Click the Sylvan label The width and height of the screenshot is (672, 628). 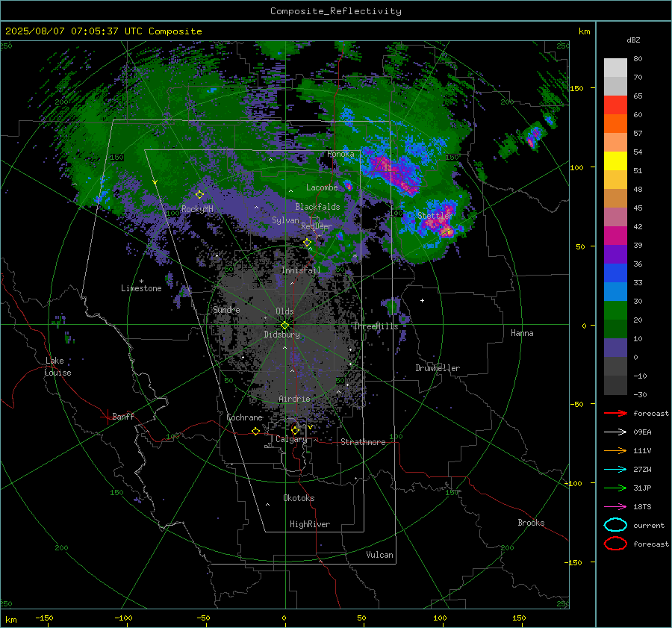[285, 220]
